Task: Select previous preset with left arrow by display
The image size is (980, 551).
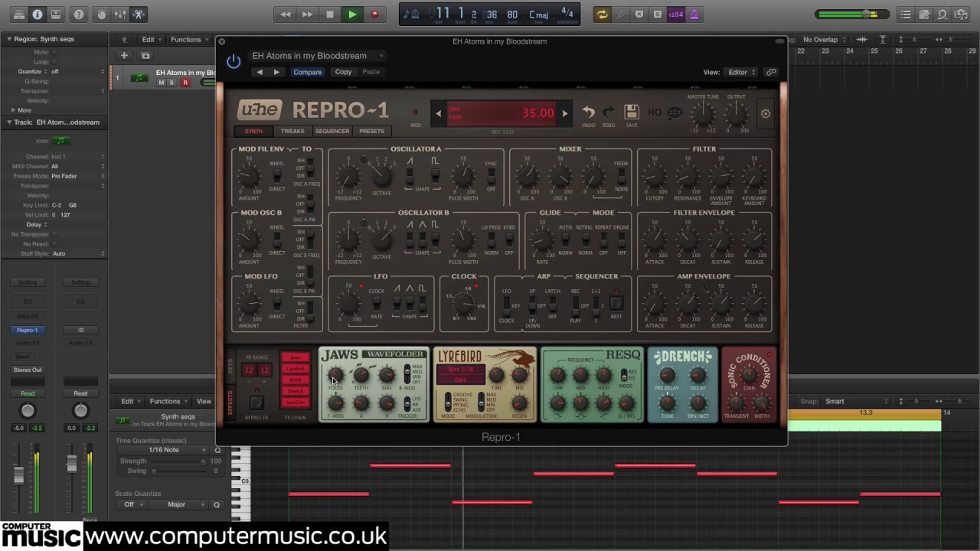Action: click(x=438, y=113)
